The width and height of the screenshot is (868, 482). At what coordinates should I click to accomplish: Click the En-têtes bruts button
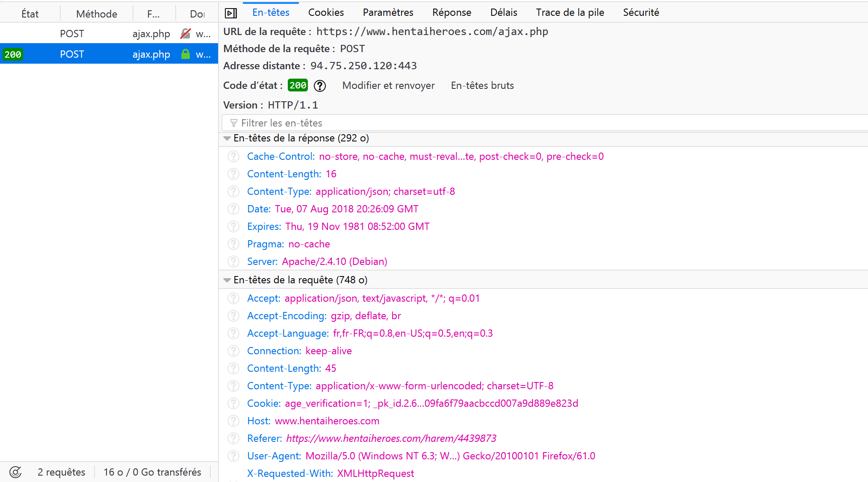482,85
